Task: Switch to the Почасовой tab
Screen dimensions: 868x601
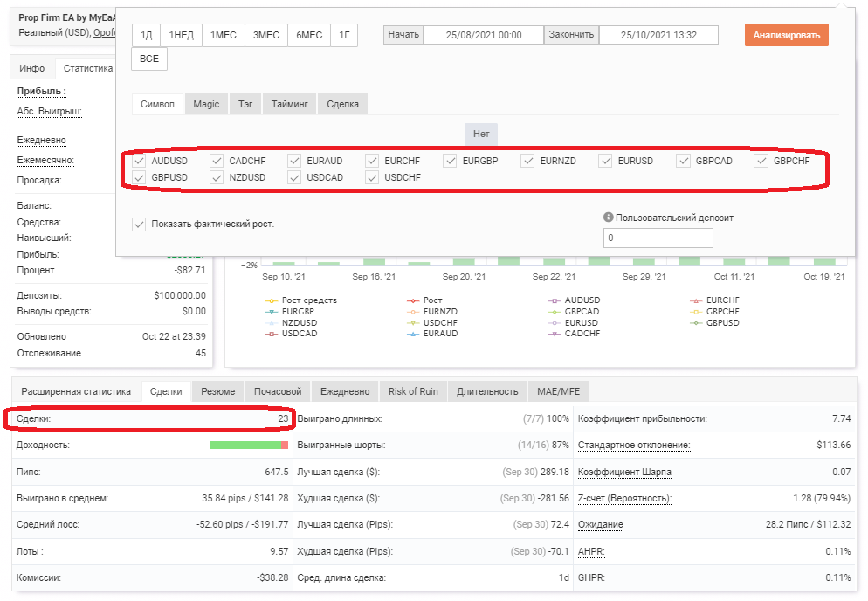Action: pyautogui.click(x=278, y=391)
